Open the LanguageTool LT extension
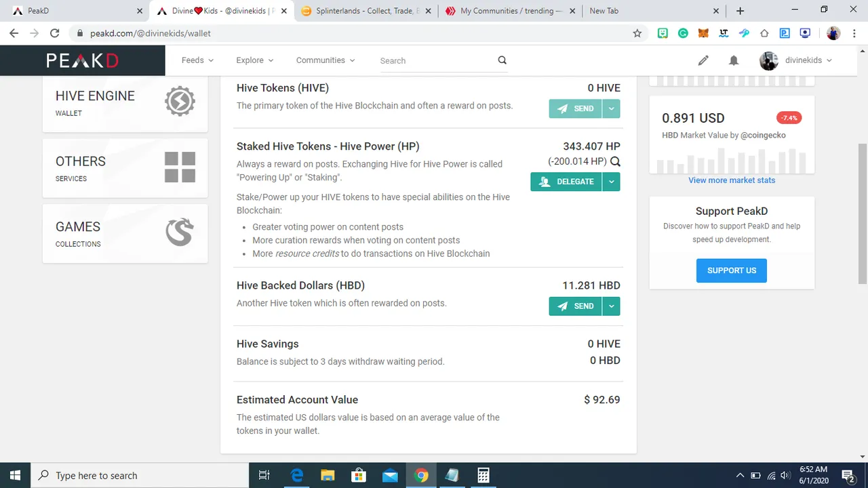868x488 pixels. [724, 33]
